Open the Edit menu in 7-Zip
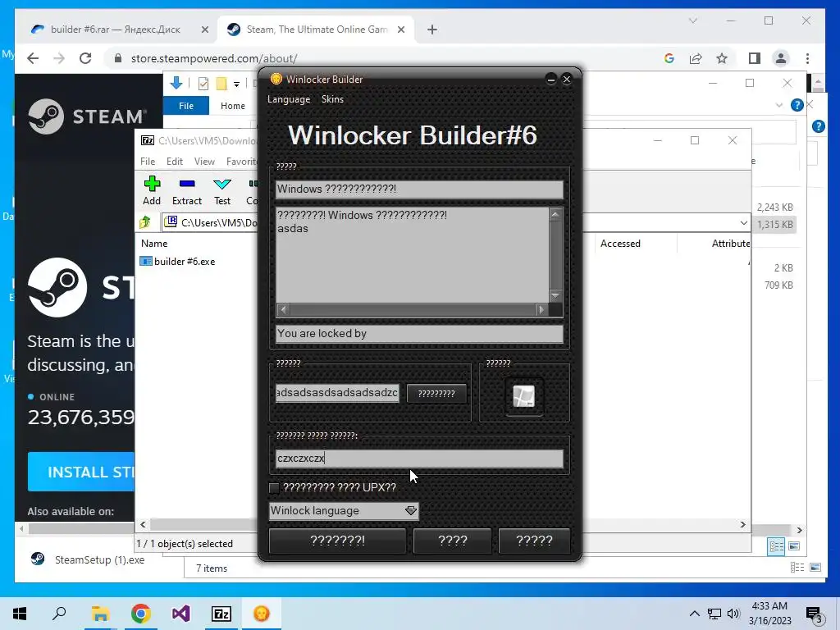Screen dimensions: 840x630 point(174,162)
